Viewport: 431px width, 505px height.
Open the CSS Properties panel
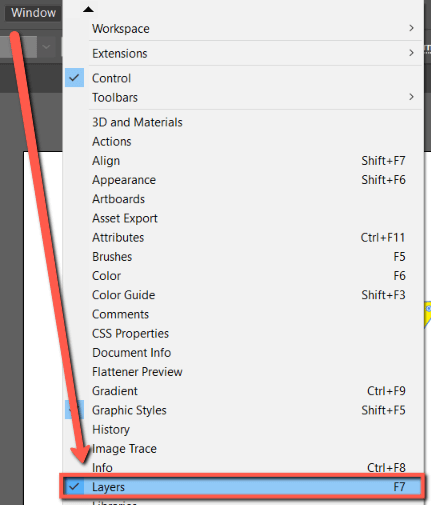tap(130, 333)
